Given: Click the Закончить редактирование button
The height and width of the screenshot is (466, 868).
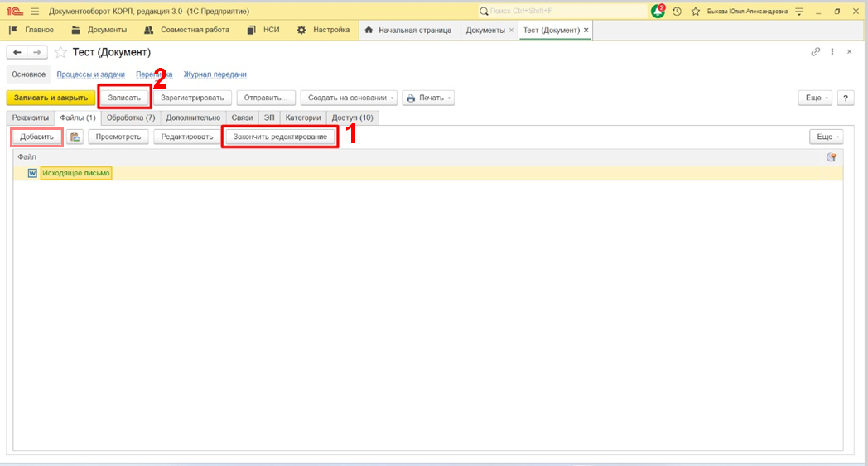Looking at the screenshot, I should click(280, 137).
